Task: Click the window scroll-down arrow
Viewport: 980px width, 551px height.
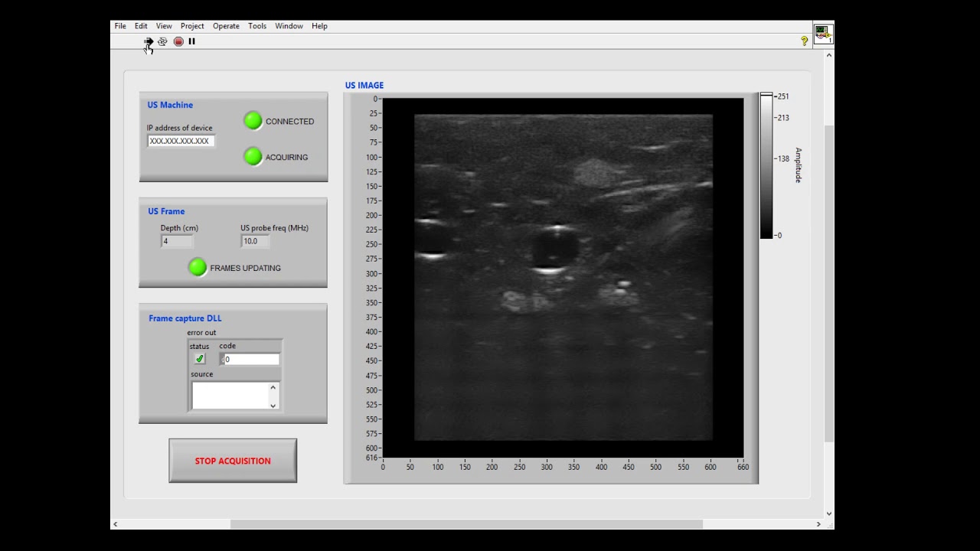Action: (828, 514)
